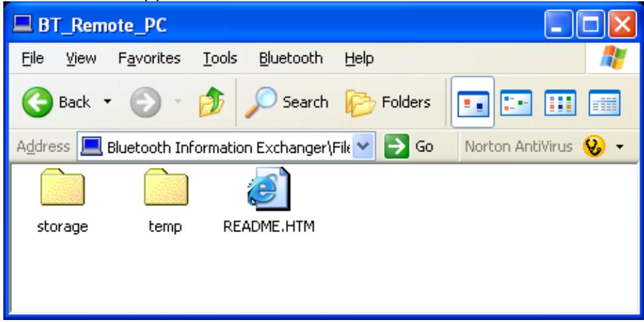
Task: Click the green Back arrow icon
Action: tap(37, 102)
